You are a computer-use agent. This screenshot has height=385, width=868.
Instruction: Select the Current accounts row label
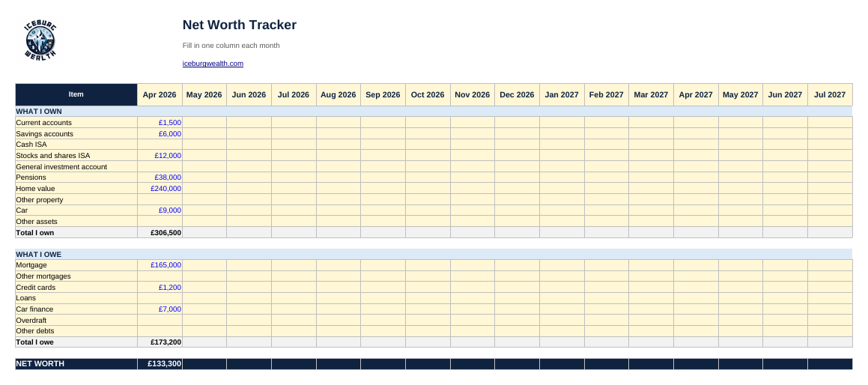click(x=76, y=122)
